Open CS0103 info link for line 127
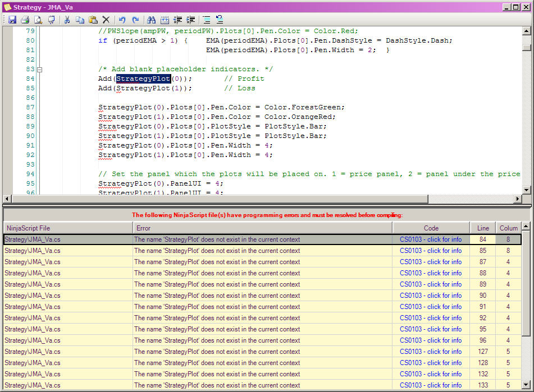This screenshot has width=534, height=392. [431, 352]
